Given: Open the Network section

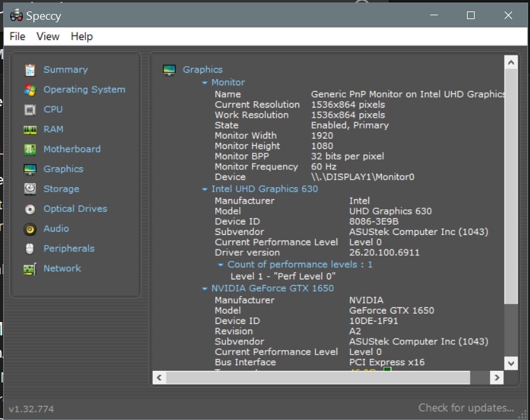Looking at the screenshot, I should click(x=62, y=269).
